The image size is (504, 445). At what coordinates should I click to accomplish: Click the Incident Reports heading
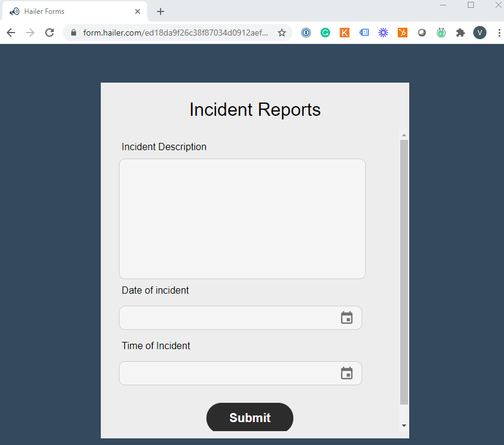pos(255,110)
